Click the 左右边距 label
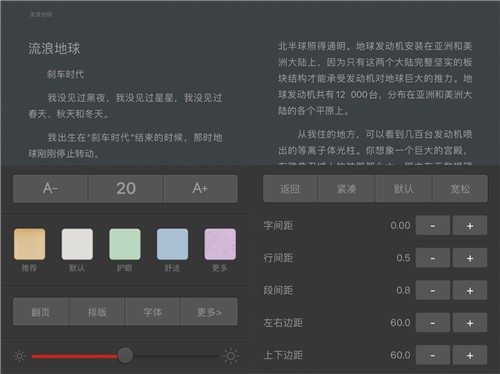Screen dimensions: 500x374 (x=283, y=323)
